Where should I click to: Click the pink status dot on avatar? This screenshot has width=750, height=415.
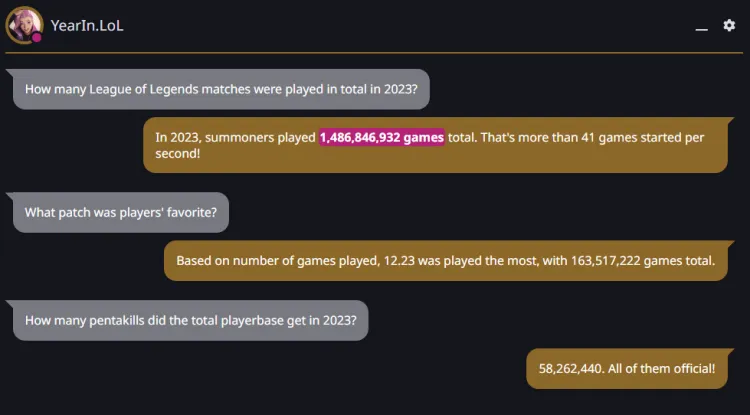tap(37, 37)
